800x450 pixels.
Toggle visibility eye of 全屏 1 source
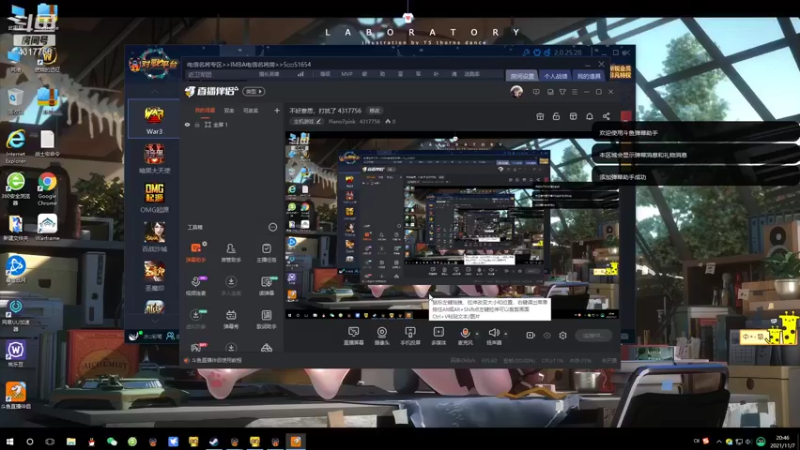point(187,124)
